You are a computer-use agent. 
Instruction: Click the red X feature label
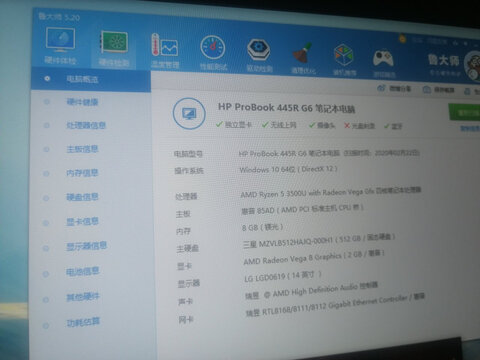[359, 126]
